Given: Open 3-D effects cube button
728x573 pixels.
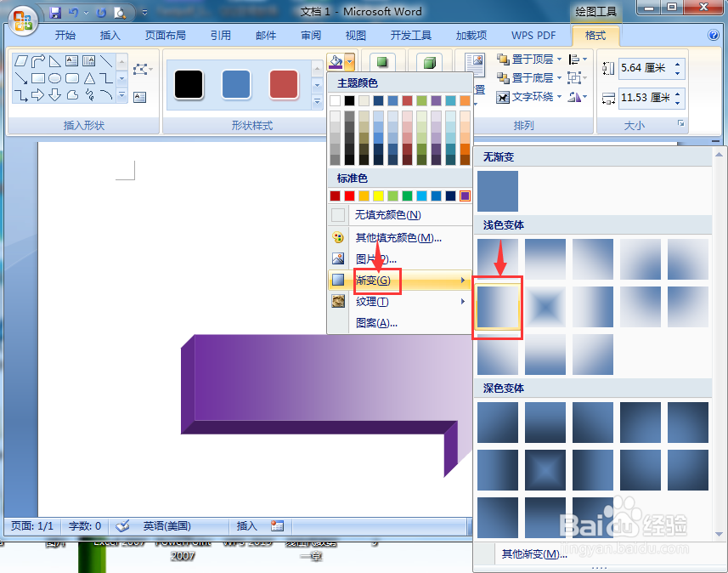Looking at the screenshot, I should click(430, 62).
